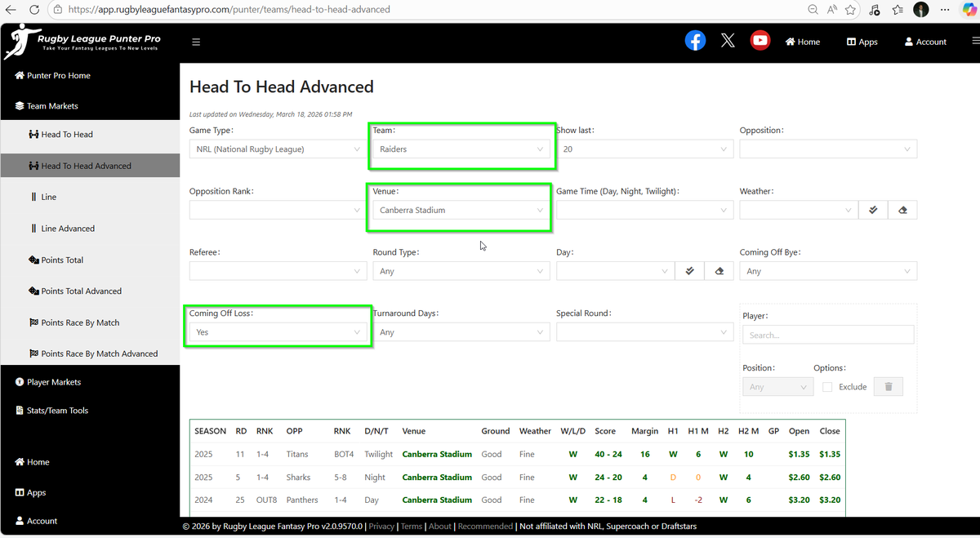Click Apps in top navigation bar
The height and width of the screenshot is (538, 980).
(862, 42)
